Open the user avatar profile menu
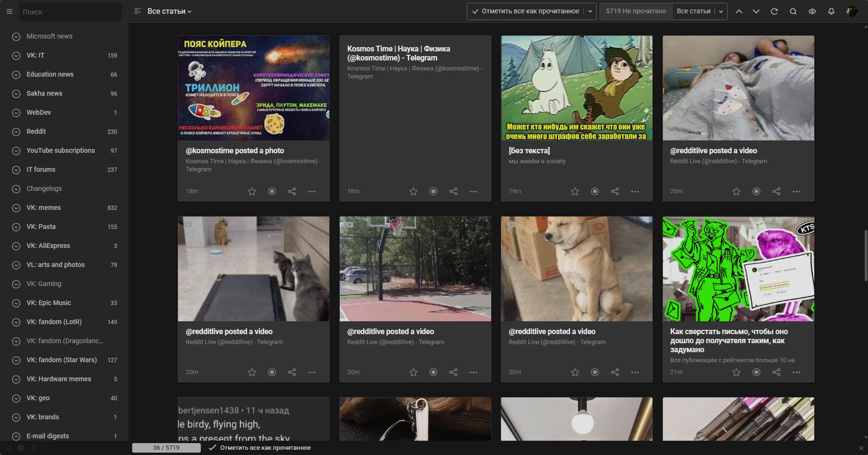This screenshot has width=868, height=455. click(852, 11)
